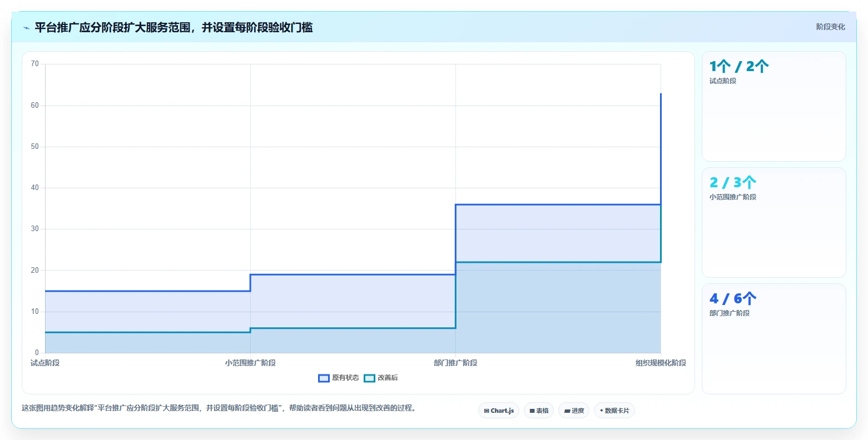
Task: Click the 进度 tag
Action: tap(574, 411)
